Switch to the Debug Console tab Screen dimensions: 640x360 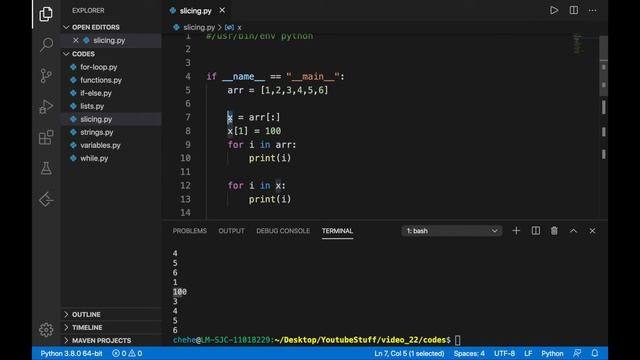click(x=283, y=231)
